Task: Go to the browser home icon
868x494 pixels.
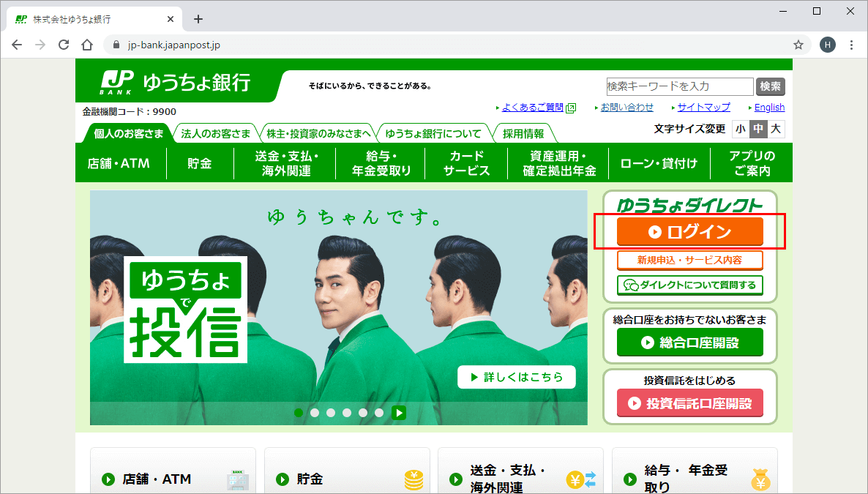Action: click(87, 45)
